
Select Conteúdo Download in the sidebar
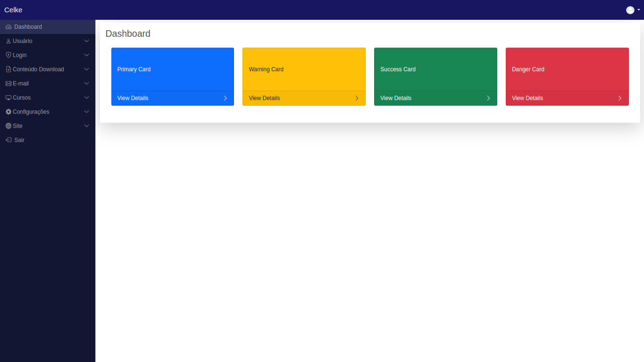tap(48, 69)
